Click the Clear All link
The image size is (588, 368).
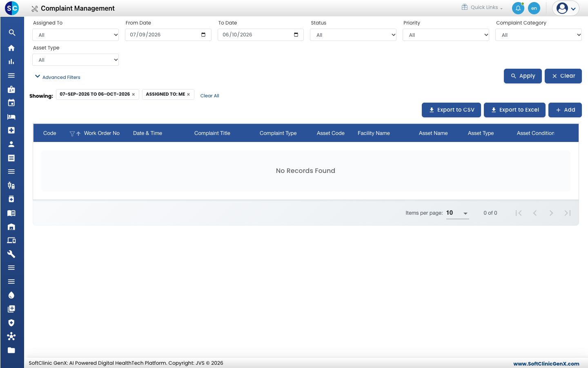pyautogui.click(x=209, y=96)
